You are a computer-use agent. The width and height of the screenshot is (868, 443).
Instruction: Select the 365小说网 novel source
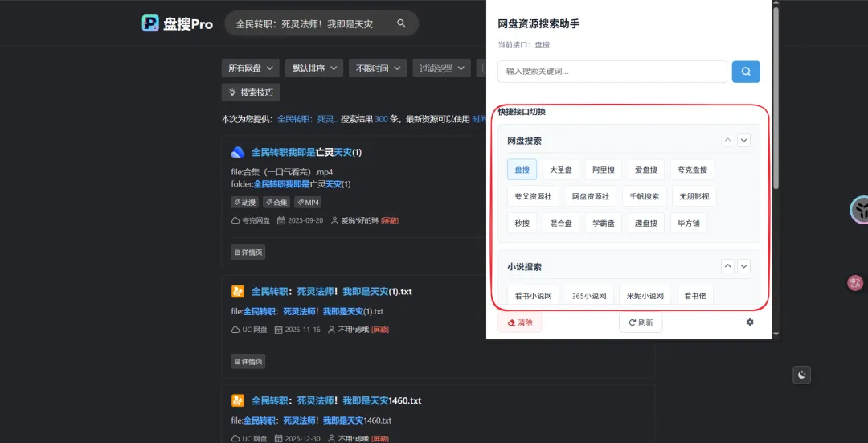[589, 296]
